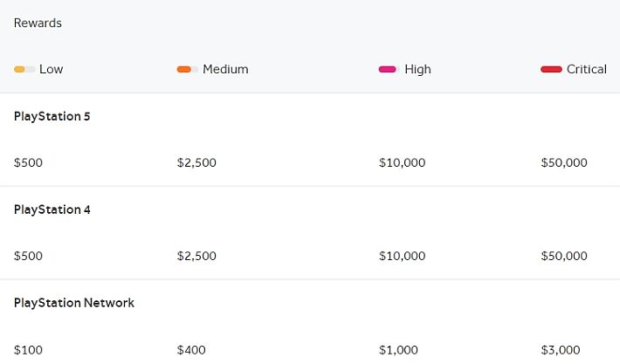Click the red Critical severity indicator
The width and height of the screenshot is (620, 364).
551,70
